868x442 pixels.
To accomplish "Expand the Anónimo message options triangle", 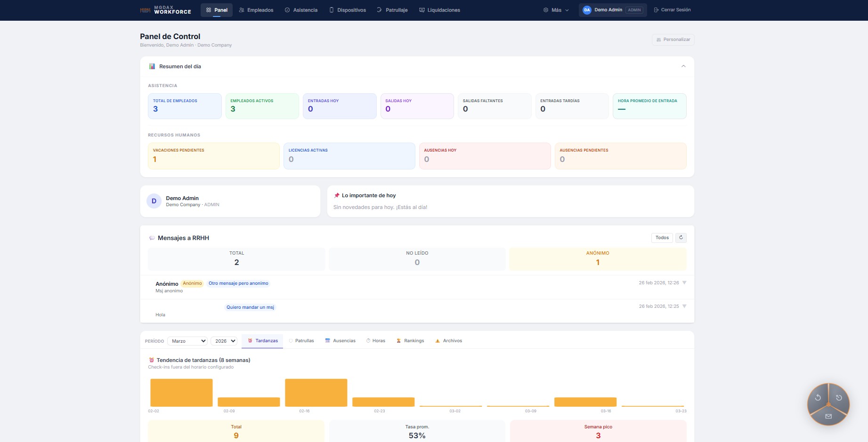I will [684, 282].
